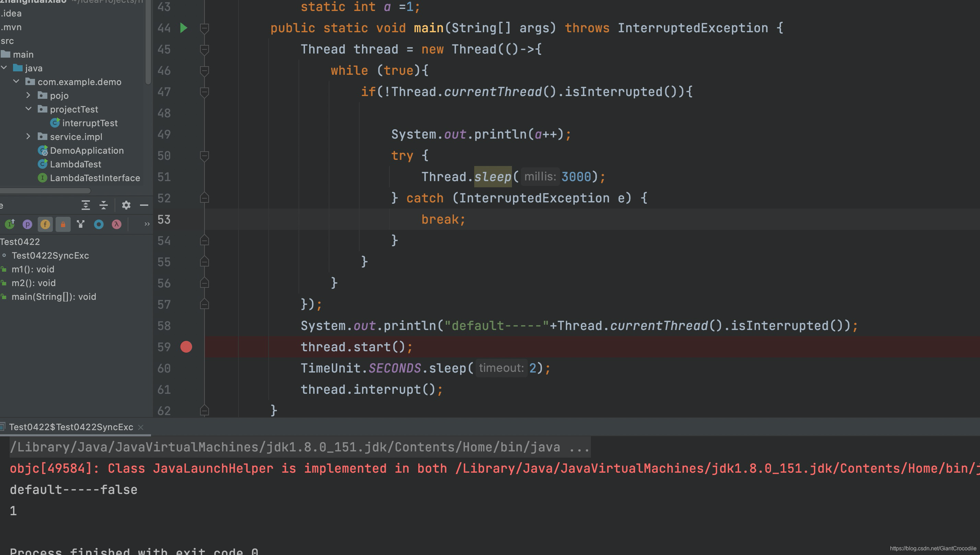Viewport: 980px width, 555px height.
Task: Click the timeout parameter hint
Action: pos(501,368)
